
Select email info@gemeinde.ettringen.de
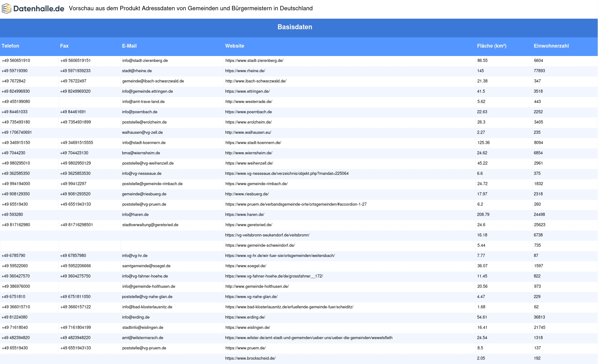147,91
